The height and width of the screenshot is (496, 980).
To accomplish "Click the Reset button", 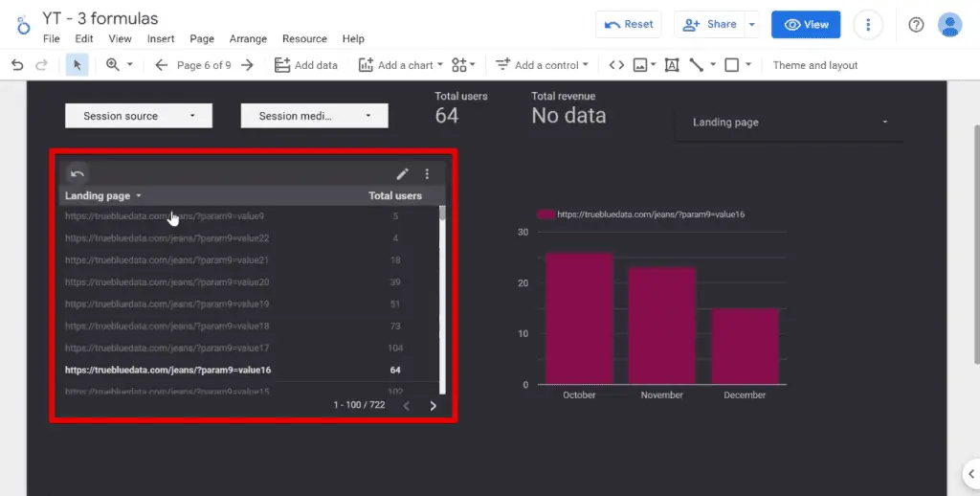I will (628, 25).
